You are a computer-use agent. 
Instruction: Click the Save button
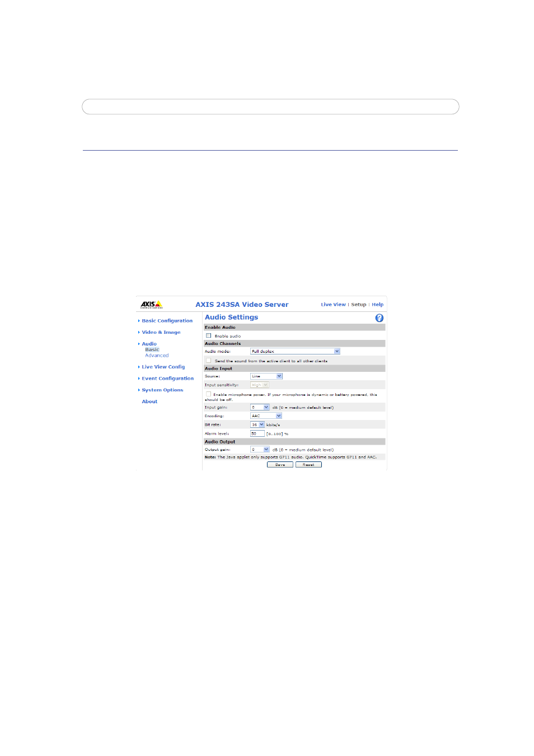click(x=280, y=465)
